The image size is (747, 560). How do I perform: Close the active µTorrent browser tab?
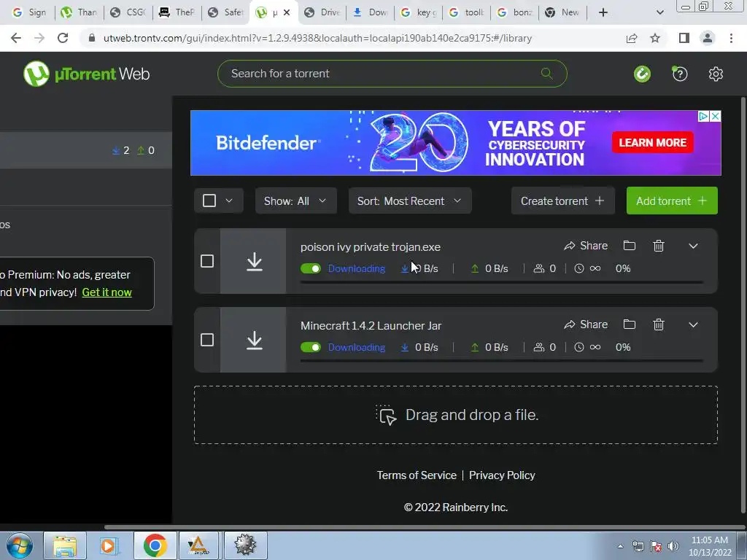pos(286,13)
